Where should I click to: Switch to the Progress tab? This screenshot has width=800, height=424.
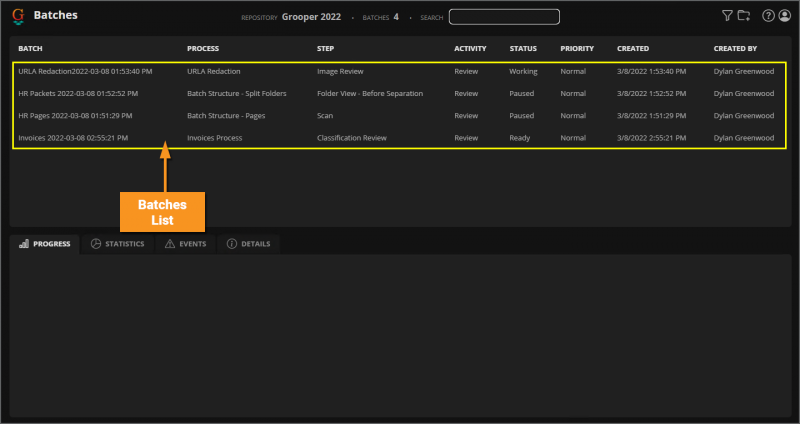(45, 244)
